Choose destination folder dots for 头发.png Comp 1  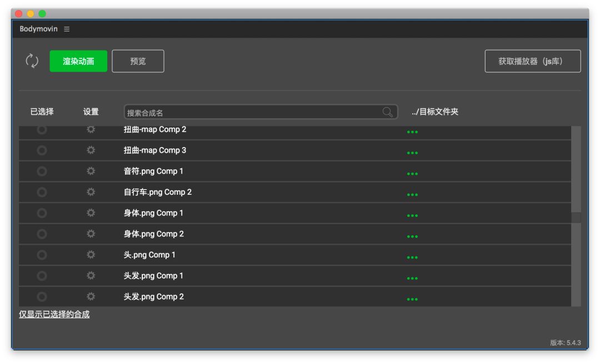pyautogui.click(x=412, y=279)
